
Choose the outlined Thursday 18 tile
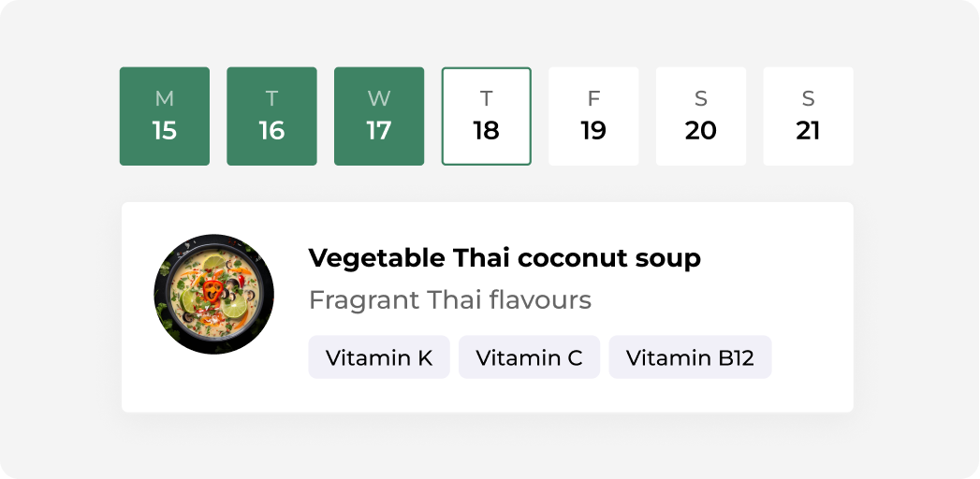click(x=486, y=116)
